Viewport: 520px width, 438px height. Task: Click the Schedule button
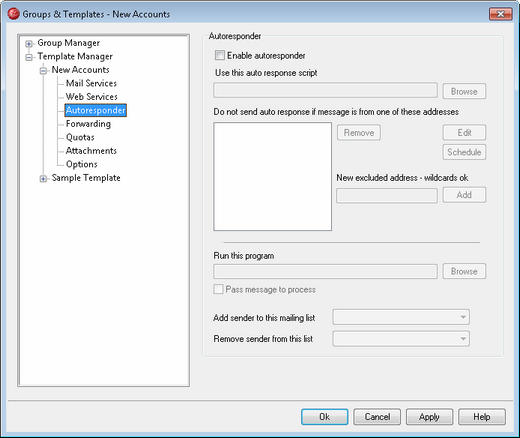(x=464, y=152)
